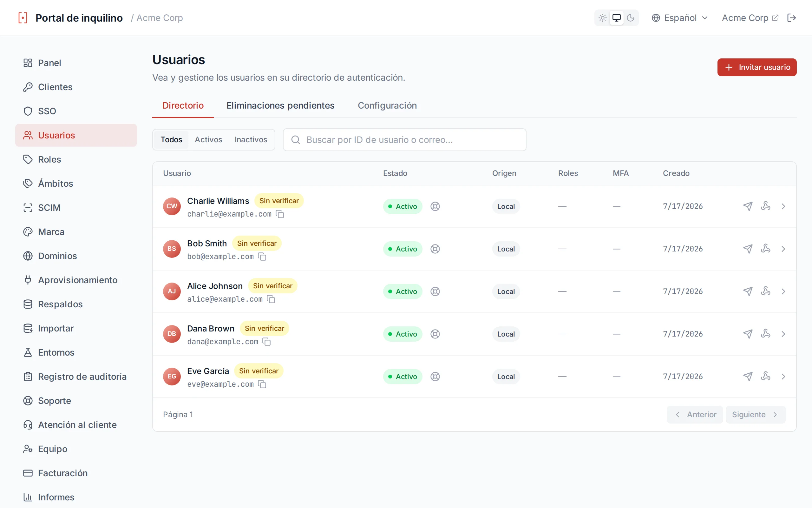Expand Dana Brown row chevron
The width and height of the screenshot is (812, 508).
[783, 334]
